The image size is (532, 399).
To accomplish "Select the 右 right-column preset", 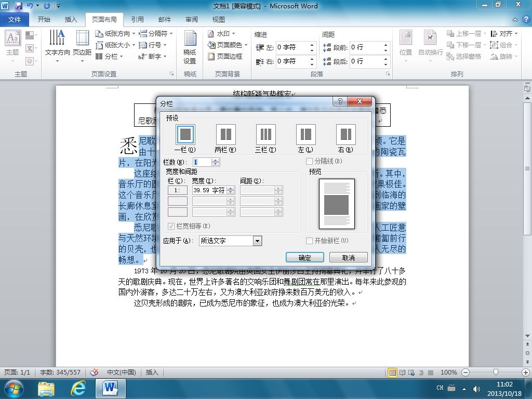I will (x=345, y=135).
